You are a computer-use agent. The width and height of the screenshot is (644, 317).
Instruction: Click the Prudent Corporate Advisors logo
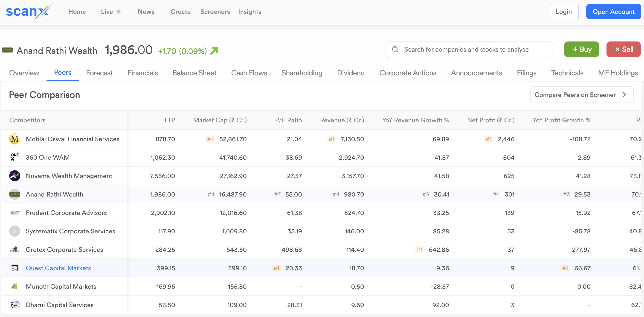[x=15, y=213]
